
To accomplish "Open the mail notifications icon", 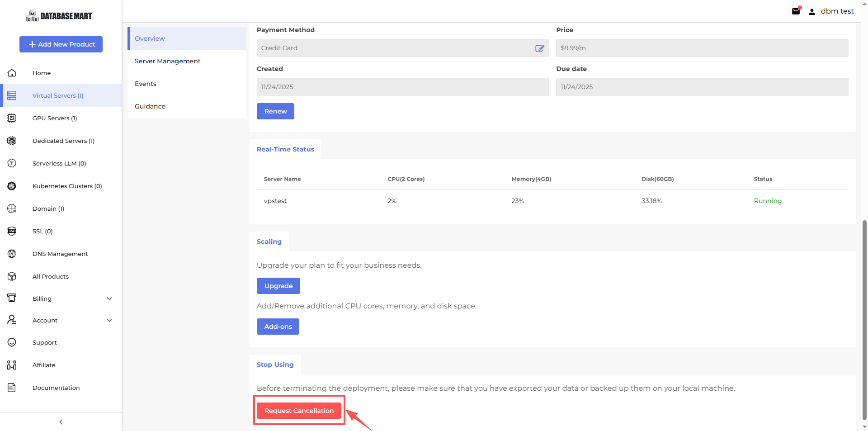I will tap(796, 11).
